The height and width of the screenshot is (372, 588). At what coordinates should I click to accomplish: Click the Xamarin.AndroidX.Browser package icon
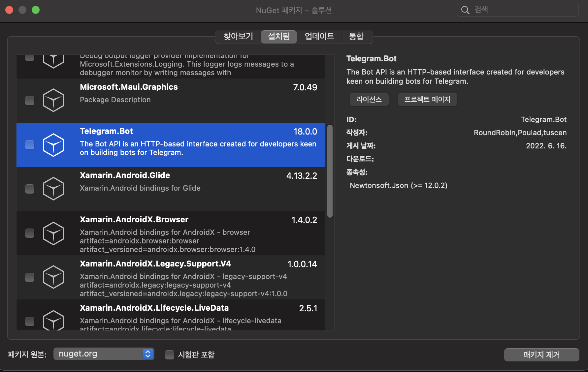pyautogui.click(x=53, y=233)
